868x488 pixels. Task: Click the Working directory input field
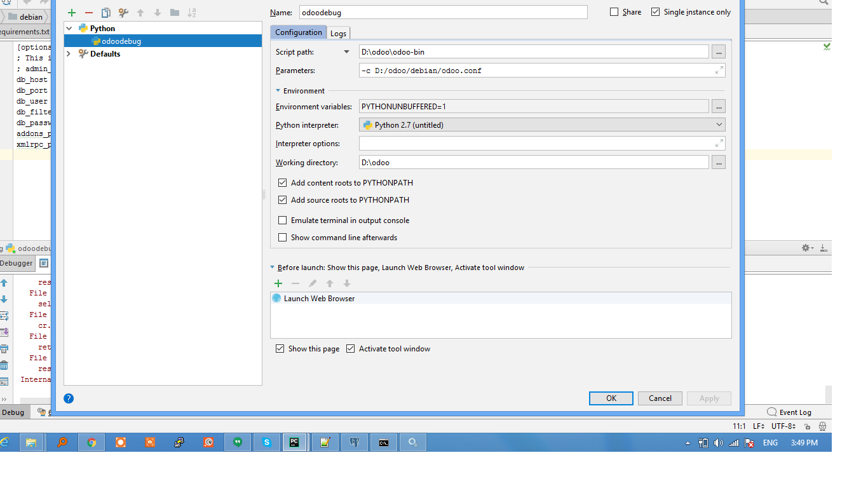(534, 163)
